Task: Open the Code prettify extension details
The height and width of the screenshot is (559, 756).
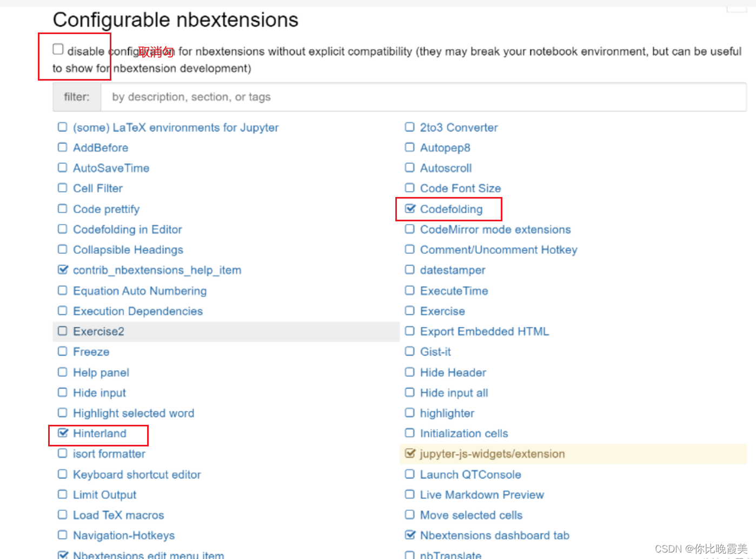Action: (x=106, y=209)
